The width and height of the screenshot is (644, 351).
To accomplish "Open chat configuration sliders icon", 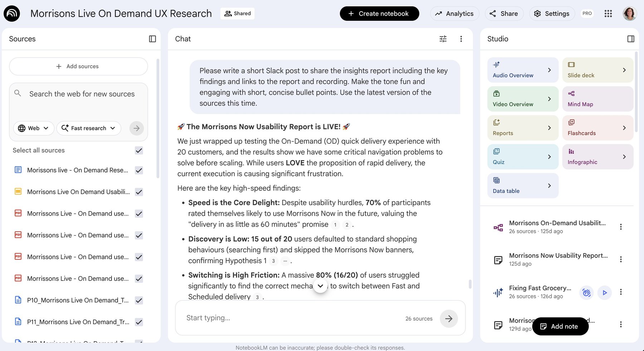I will tap(443, 39).
